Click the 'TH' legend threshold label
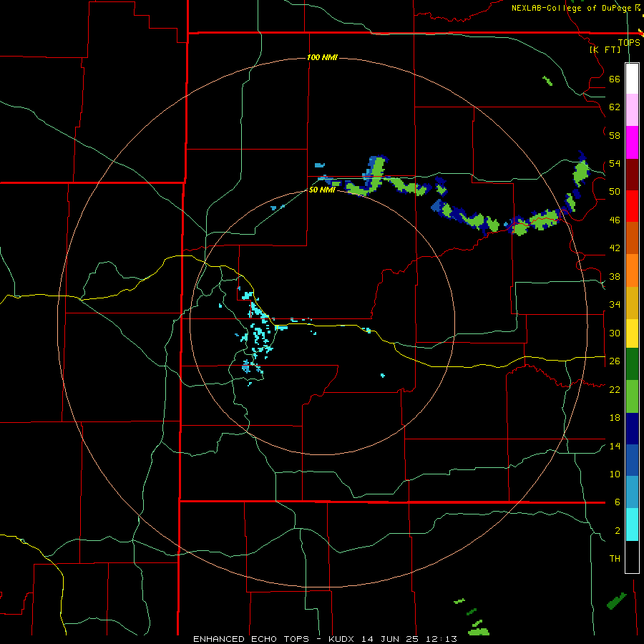The image size is (644, 644). pos(615,558)
